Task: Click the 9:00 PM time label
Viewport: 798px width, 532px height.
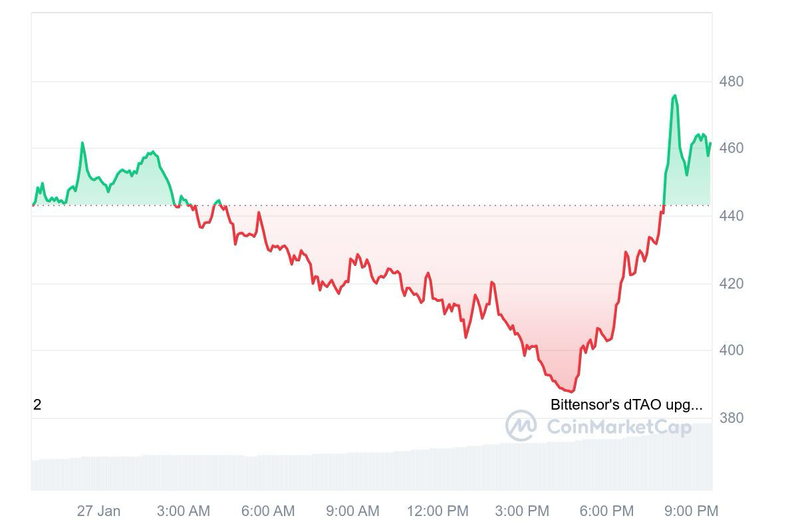Action: pos(691,511)
